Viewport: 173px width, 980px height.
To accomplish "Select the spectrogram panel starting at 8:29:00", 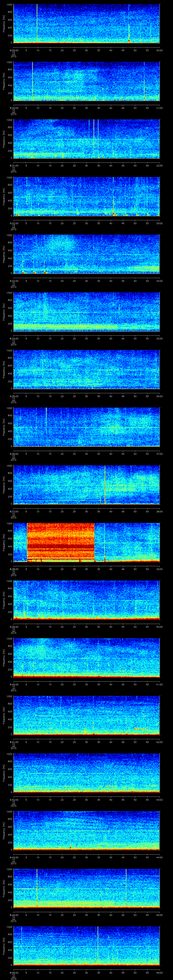I will point(86,24).
